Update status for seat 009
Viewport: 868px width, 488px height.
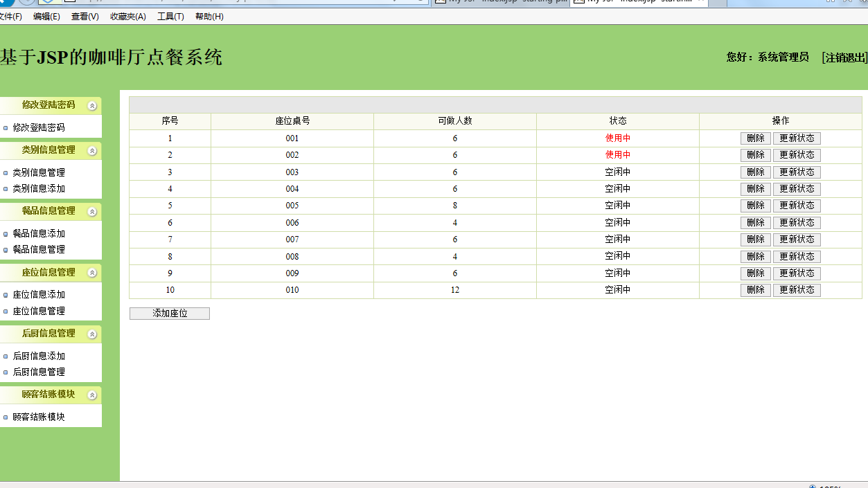pos(797,273)
